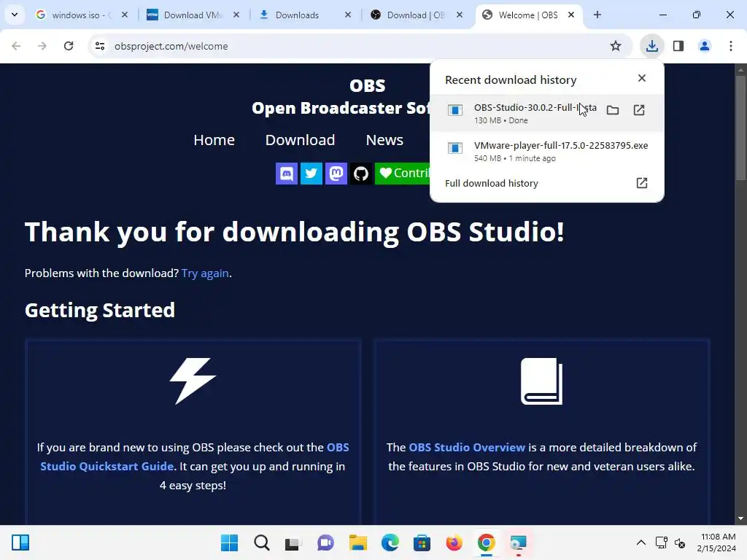The image size is (747, 560).
Task: Open full download history external icon
Action: point(642,183)
